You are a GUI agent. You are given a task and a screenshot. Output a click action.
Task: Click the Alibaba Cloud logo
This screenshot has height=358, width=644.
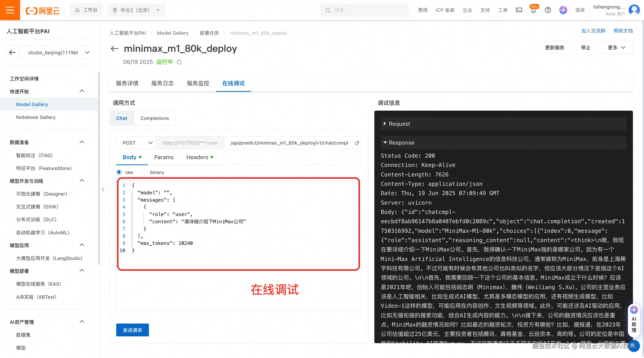point(42,10)
